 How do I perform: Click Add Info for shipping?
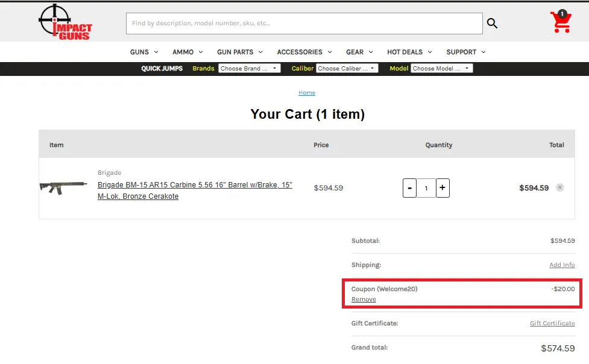562,265
